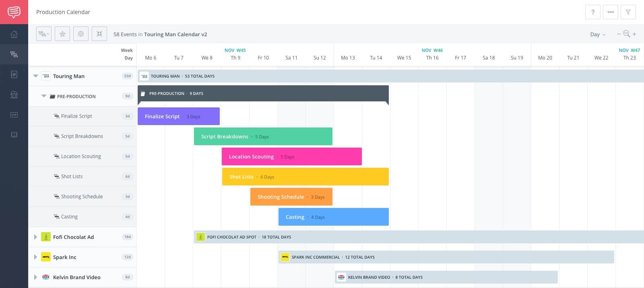The image size is (644, 288).
Task: Click the Shot Lists task row icon
Action: [57, 176]
